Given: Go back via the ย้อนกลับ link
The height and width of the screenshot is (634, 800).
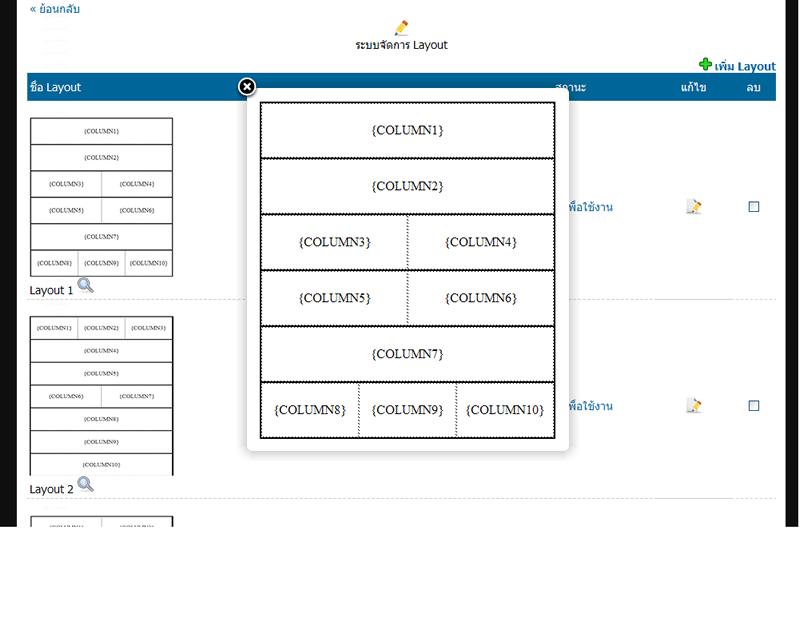Looking at the screenshot, I should click(55, 9).
